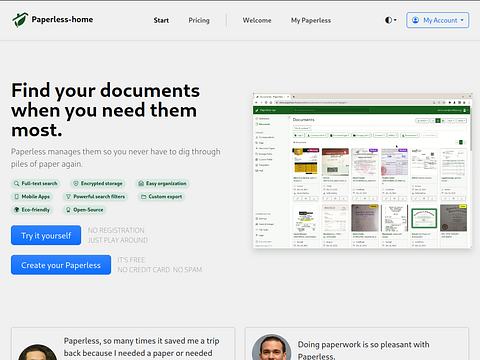This screenshot has width=480, height=360.
Task: Click the Encrypted storage shield icon
Action: (76, 183)
